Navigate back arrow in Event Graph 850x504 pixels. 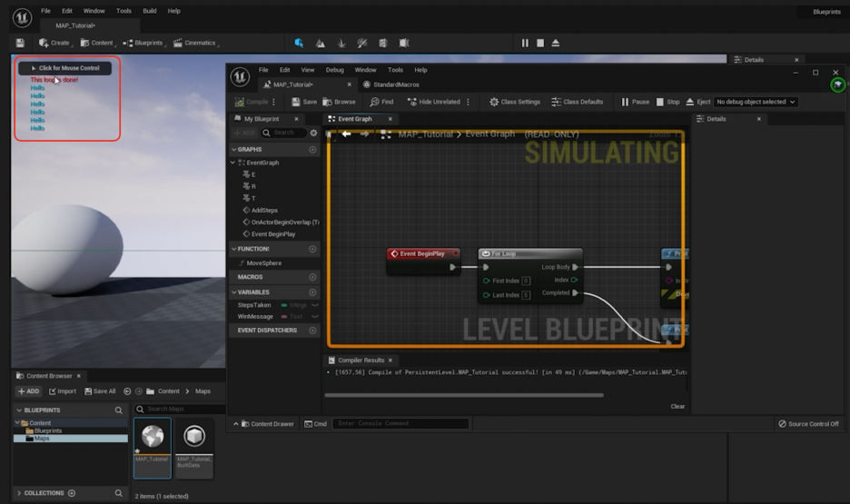click(x=346, y=133)
